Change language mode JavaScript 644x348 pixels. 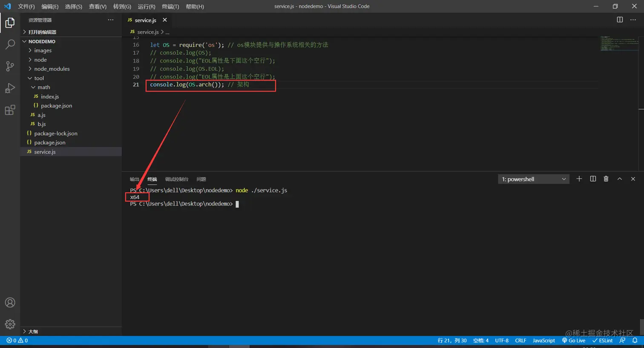[x=544, y=340]
